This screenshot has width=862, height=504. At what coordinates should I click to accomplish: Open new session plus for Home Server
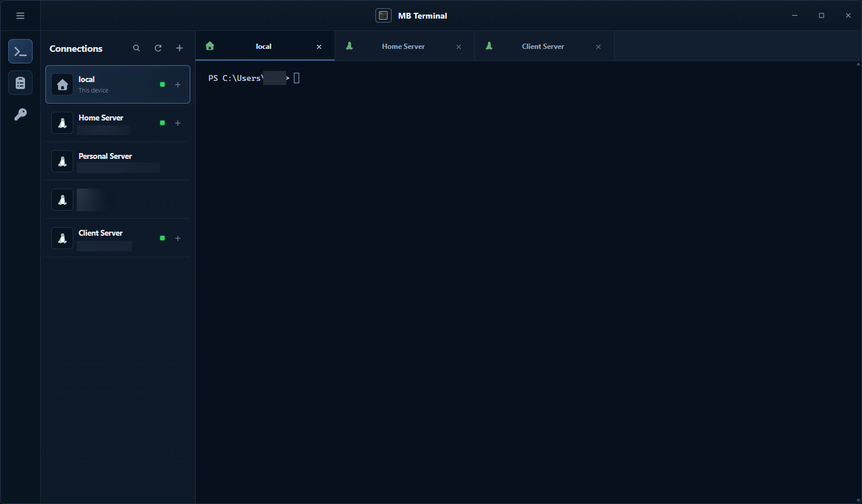coord(178,123)
